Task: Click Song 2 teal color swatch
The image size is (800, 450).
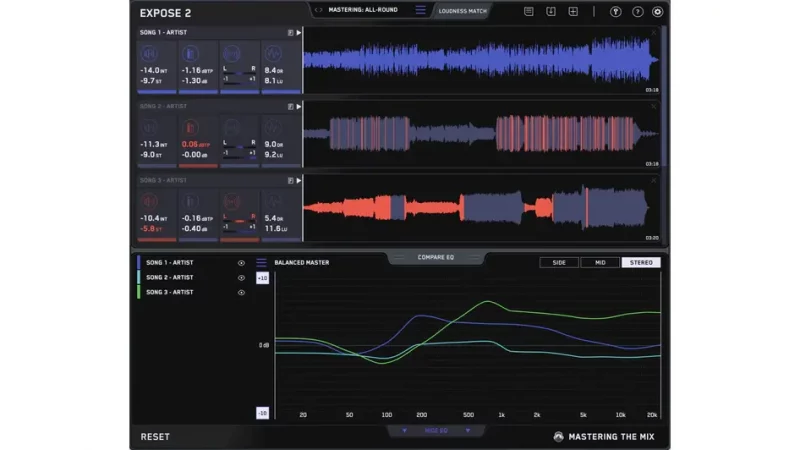Action: 138,277
